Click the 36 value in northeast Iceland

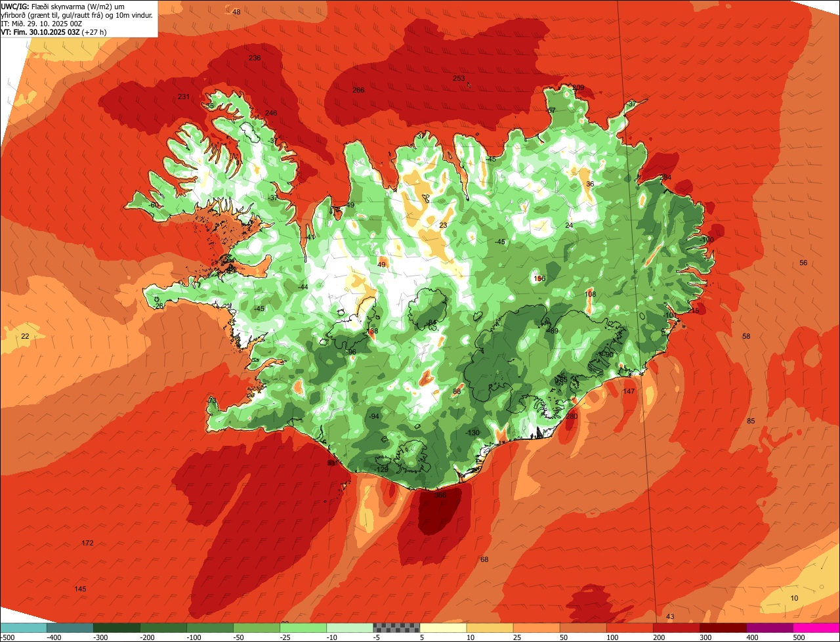pos(590,184)
